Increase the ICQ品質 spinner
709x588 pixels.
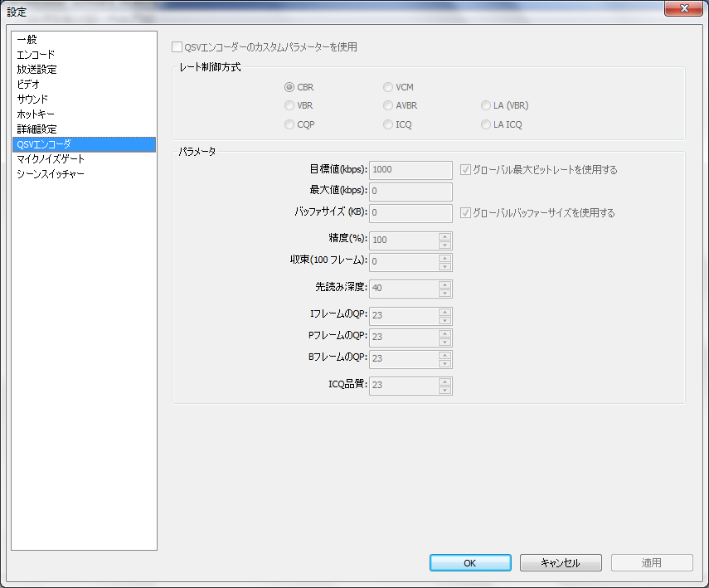pos(445,381)
